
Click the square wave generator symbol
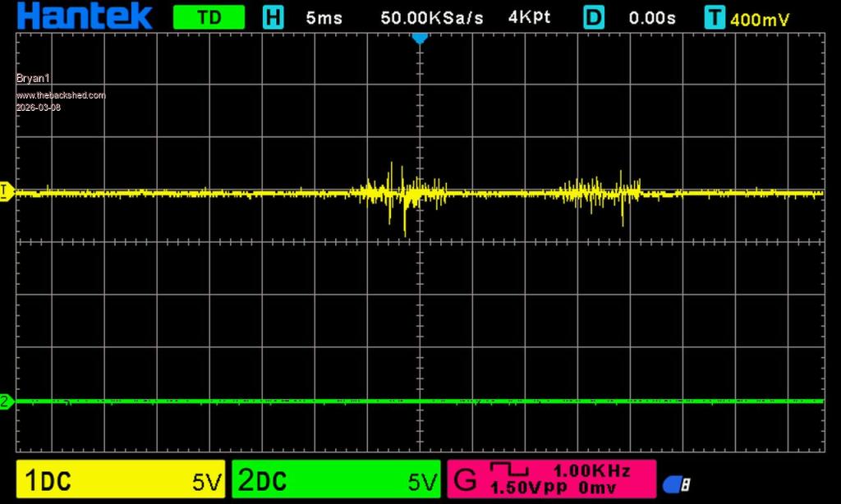(x=509, y=470)
